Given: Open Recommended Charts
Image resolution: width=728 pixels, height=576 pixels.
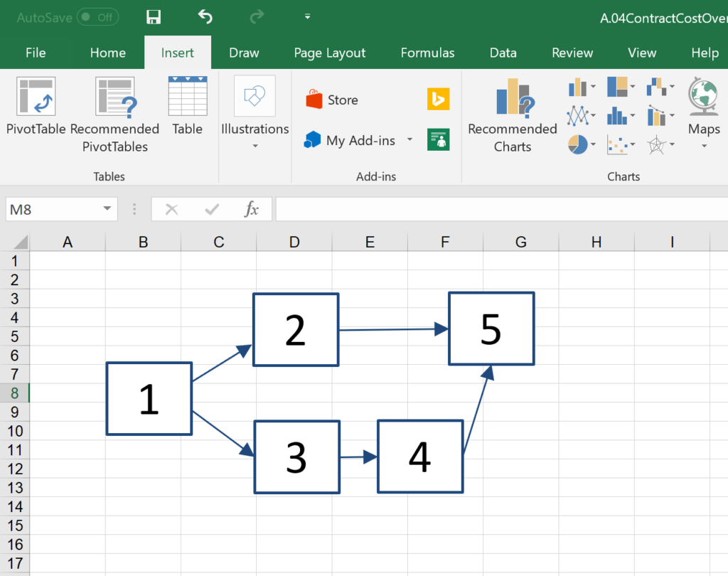Looking at the screenshot, I should click(x=512, y=114).
